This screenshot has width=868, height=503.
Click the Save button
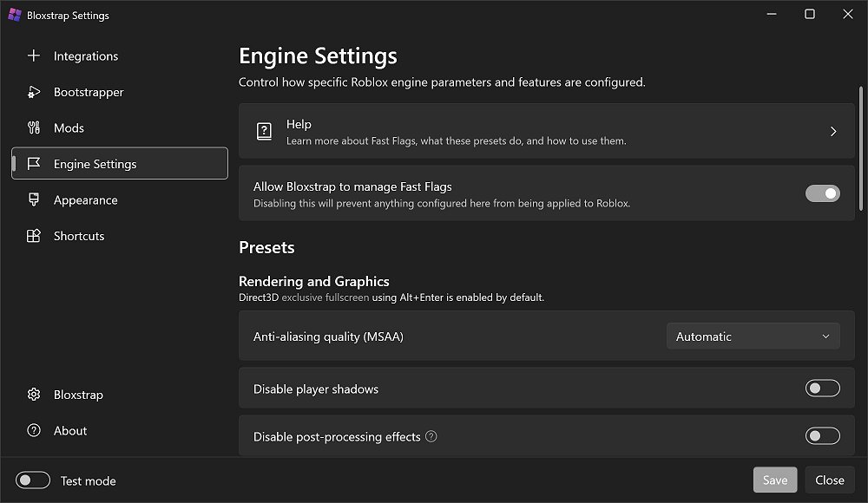[774, 480]
